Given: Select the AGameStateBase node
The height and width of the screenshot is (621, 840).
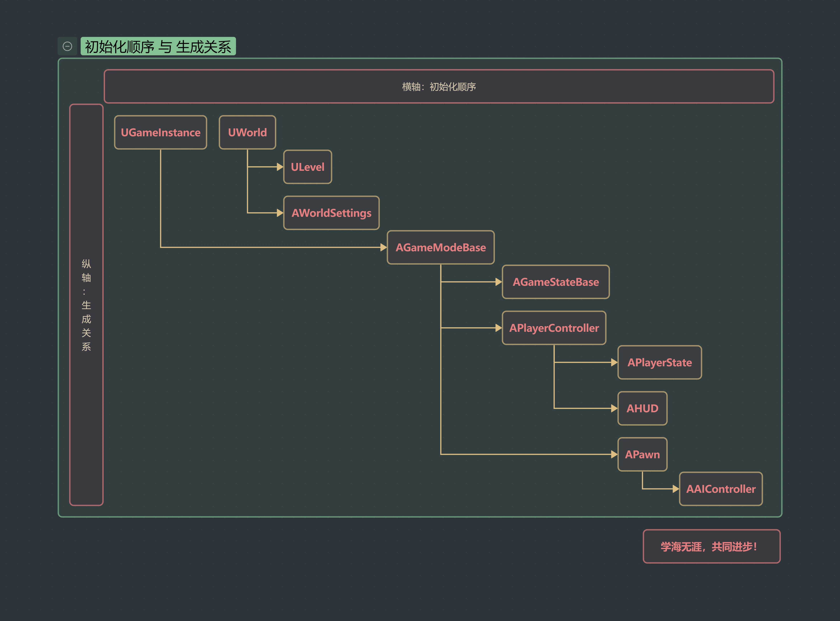Looking at the screenshot, I should tap(556, 282).
